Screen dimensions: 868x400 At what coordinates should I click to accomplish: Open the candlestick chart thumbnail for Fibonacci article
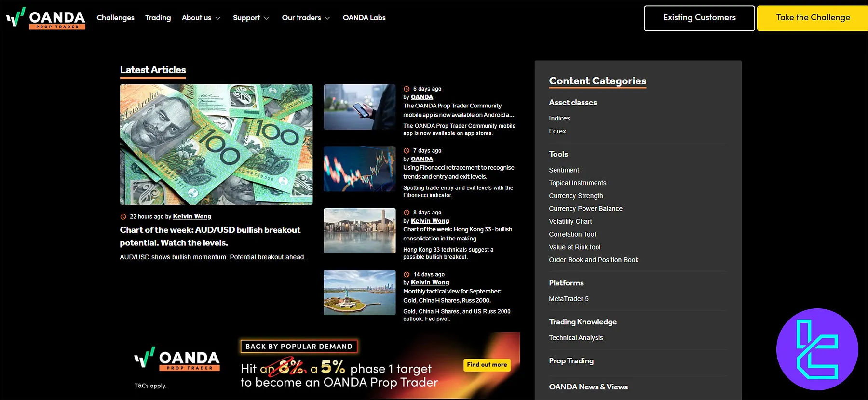tap(360, 169)
